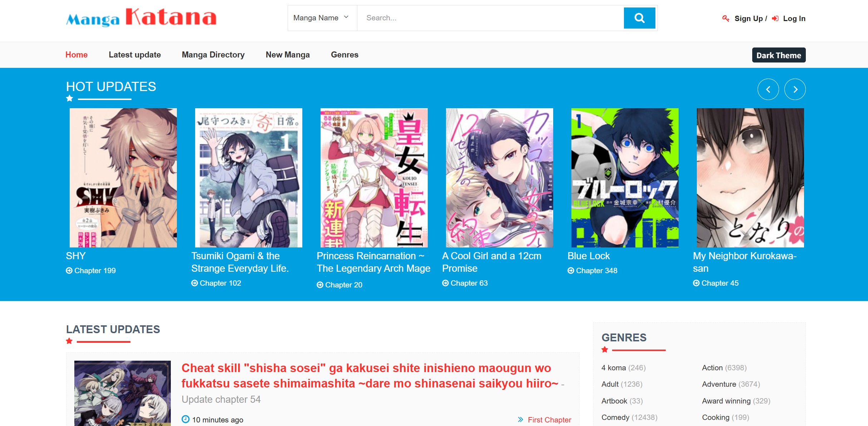Open Chapter 63 of A Cool Girl
This screenshot has width=868, height=426.
(x=469, y=283)
